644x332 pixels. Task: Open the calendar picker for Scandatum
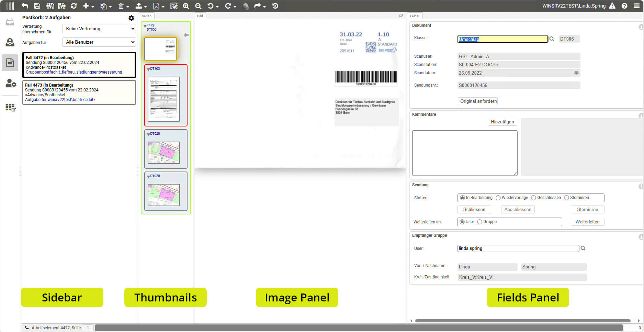point(576,73)
